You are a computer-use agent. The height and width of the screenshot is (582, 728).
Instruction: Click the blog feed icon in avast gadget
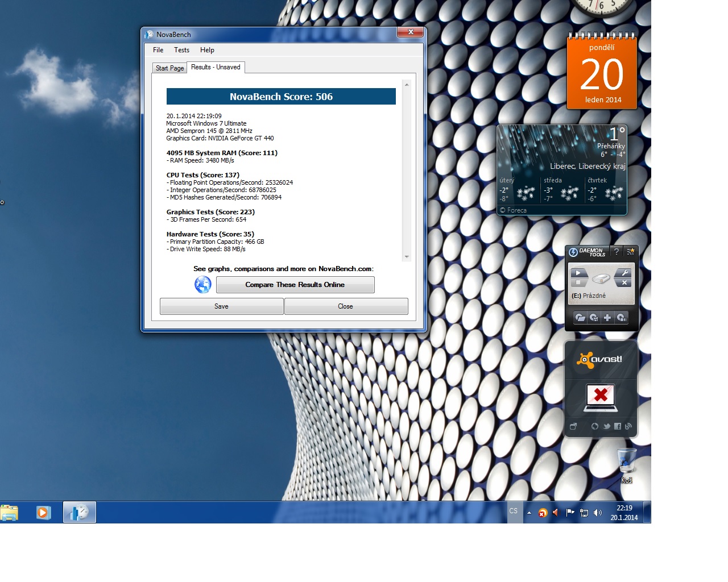pyautogui.click(x=628, y=426)
